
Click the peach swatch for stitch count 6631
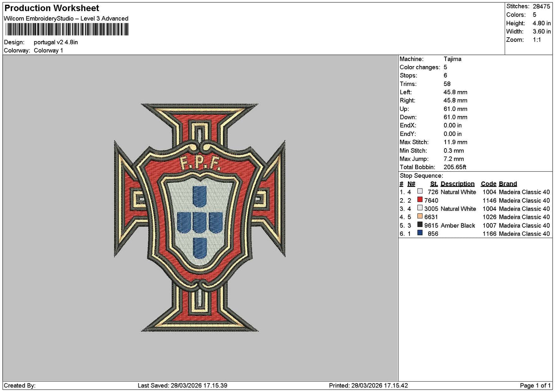click(x=420, y=216)
